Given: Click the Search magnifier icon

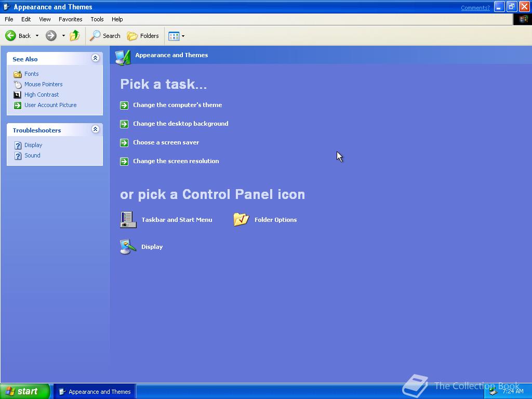Looking at the screenshot, I should pyautogui.click(x=95, y=36).
